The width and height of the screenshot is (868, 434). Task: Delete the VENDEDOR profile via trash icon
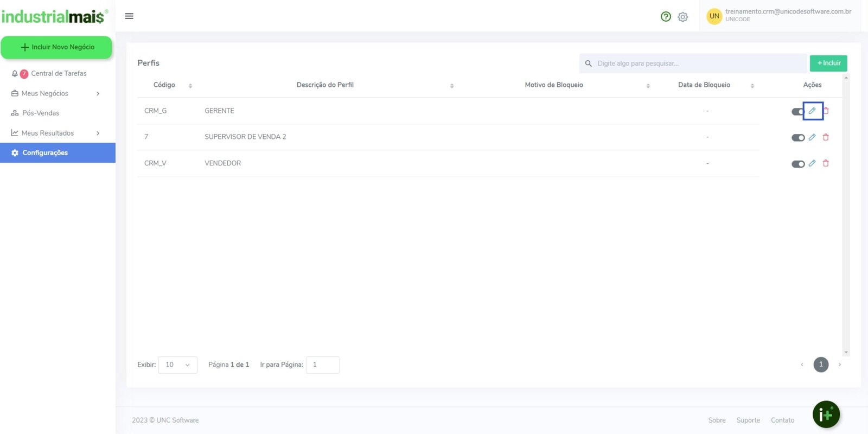point(826,163)
